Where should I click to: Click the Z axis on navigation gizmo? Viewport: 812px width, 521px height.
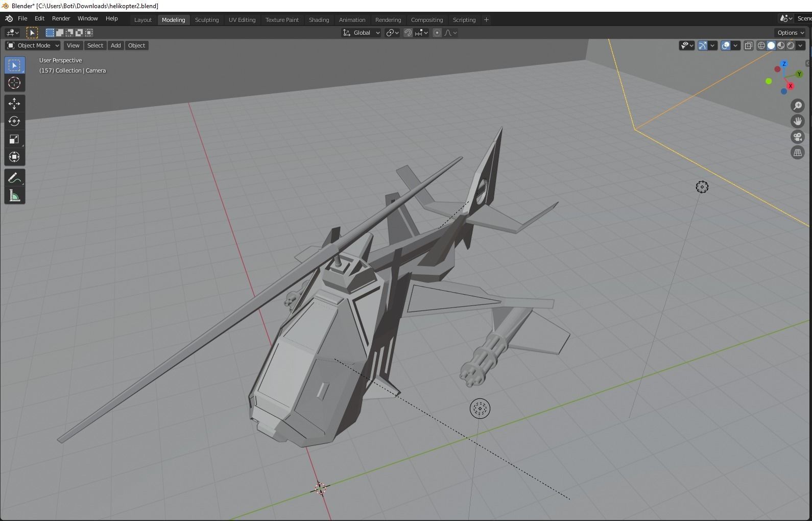(784, 64)
